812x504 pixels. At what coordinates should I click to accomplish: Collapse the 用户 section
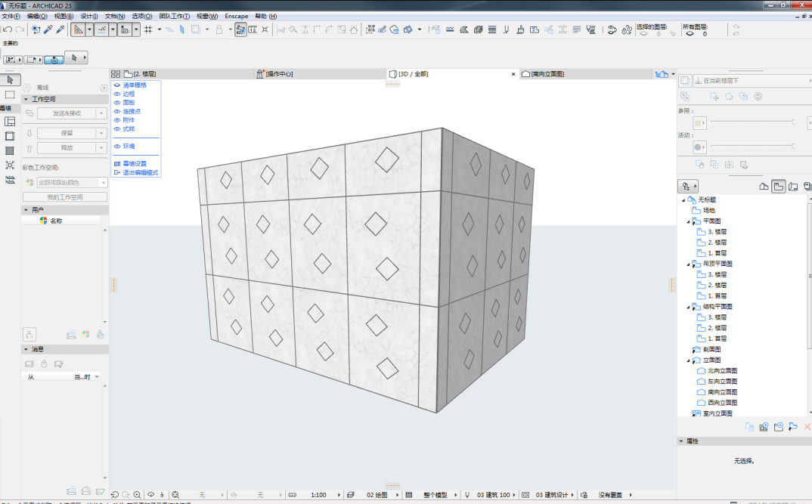[x=26, y=209]
